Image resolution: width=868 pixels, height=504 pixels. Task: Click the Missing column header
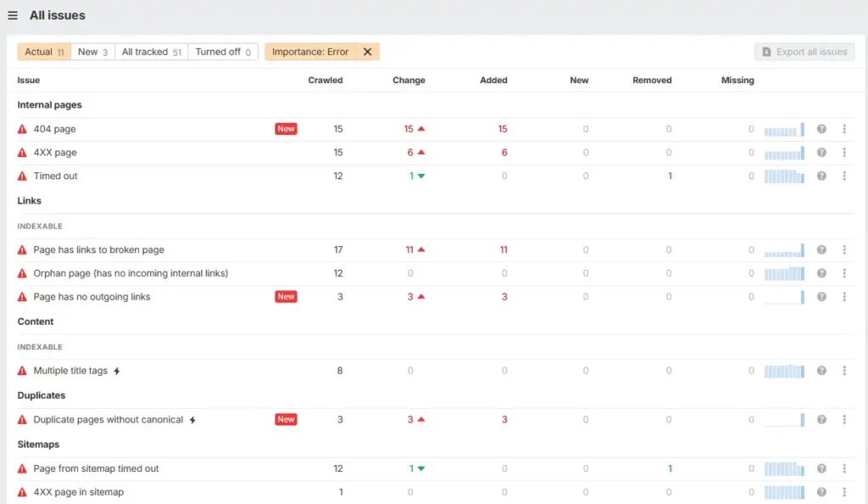(x=737, y=81)
